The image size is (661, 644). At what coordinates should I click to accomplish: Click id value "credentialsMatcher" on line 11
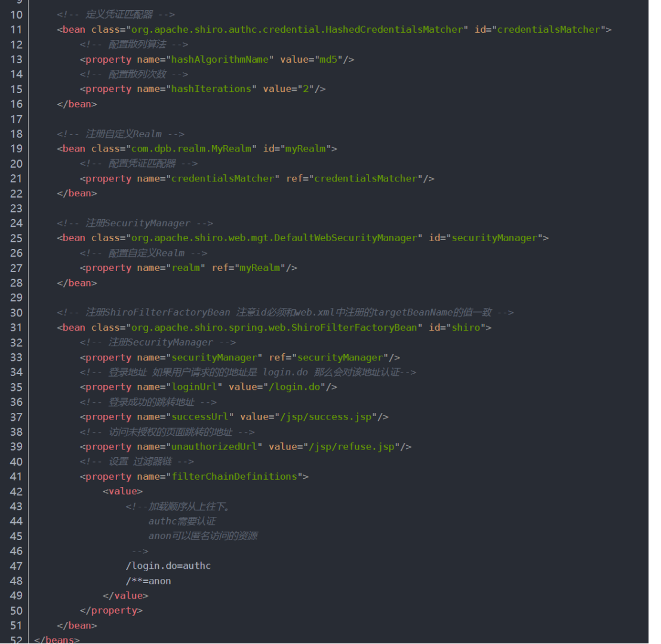pos(548,29)
